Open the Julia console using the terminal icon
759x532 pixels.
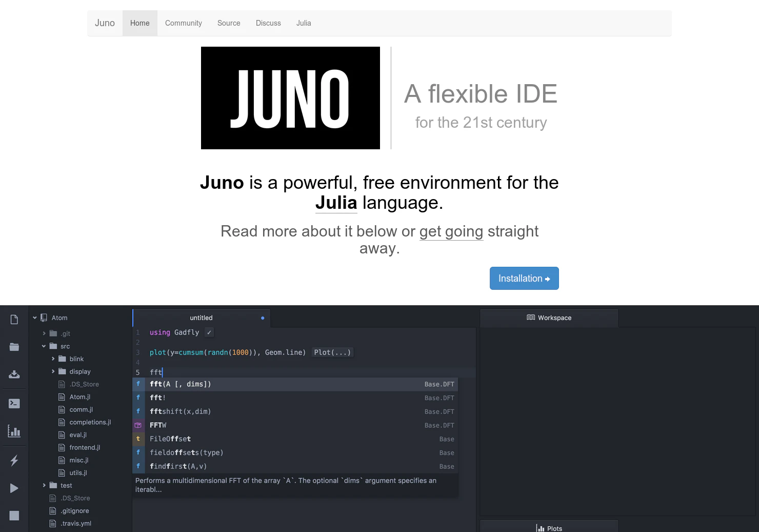[14, 403]
